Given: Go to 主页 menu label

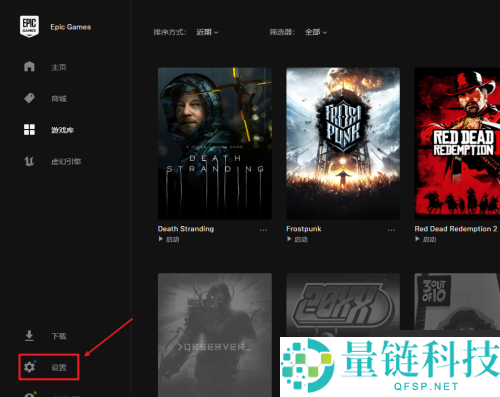Looking at the screenshot, I should pyautogui.click(x=59, y=67).
